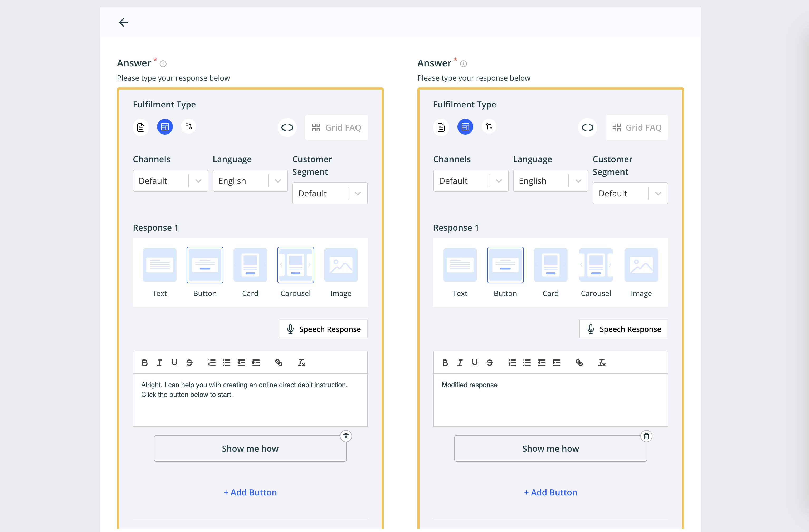Expand the Customer Segment dropdown left panel
Viewport: 809px width, 532px height.
(357, 194)
